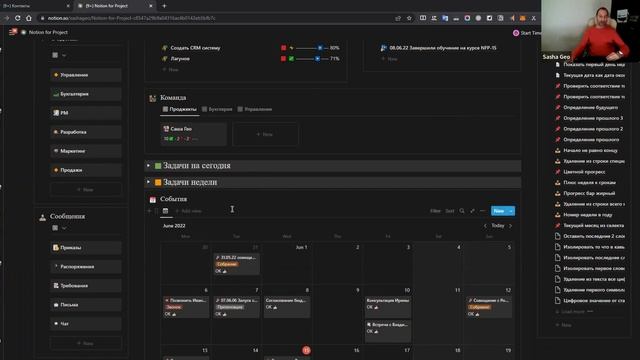Bookmark this page with the star icon
The width and height of the screenshot is (640, 360).
409,18
